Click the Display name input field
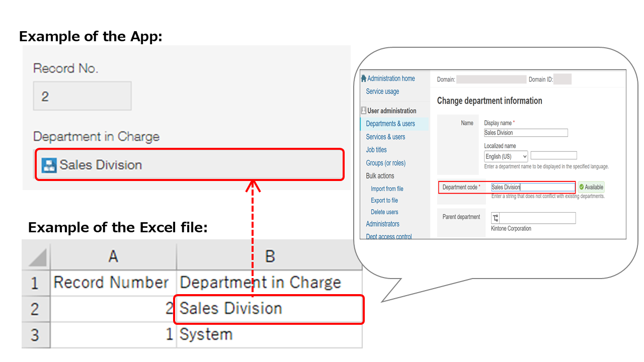The height and width of the screenshot is (362, 644). tap(525, 133)
